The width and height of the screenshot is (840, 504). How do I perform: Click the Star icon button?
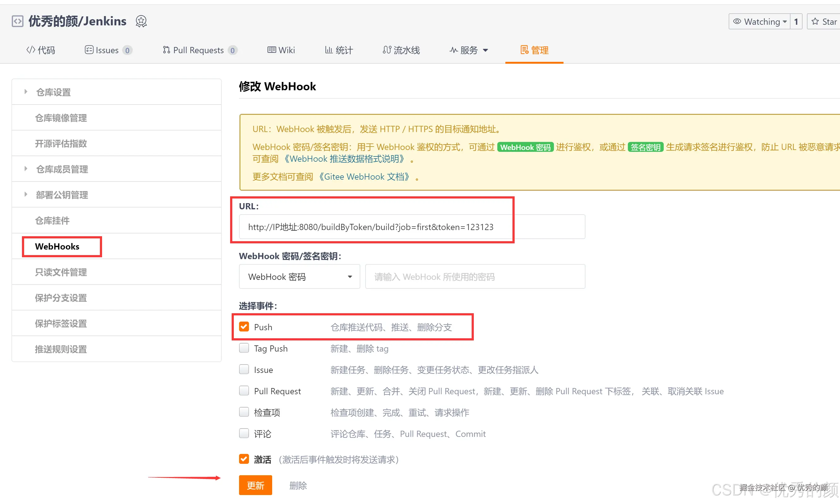coord(815,21)
